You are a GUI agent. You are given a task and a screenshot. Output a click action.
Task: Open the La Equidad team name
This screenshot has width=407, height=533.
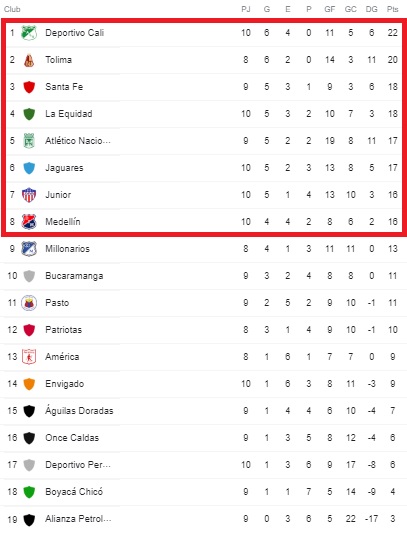(69, 114)
